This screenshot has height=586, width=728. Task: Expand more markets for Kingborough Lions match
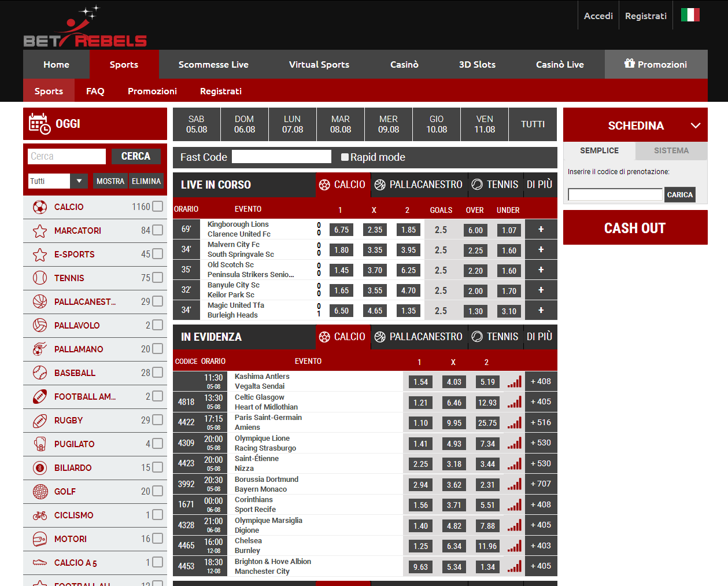click(x=541, y=229)
